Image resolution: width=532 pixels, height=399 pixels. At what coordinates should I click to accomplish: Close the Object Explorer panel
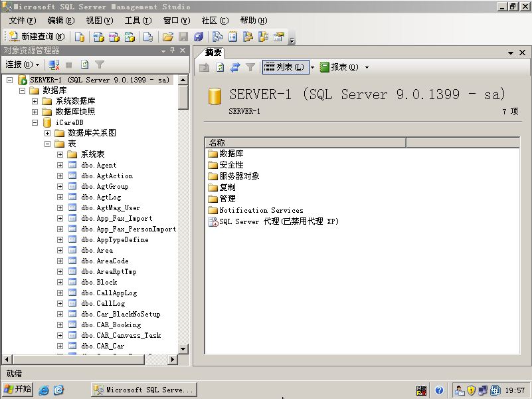tap(183, 51)
